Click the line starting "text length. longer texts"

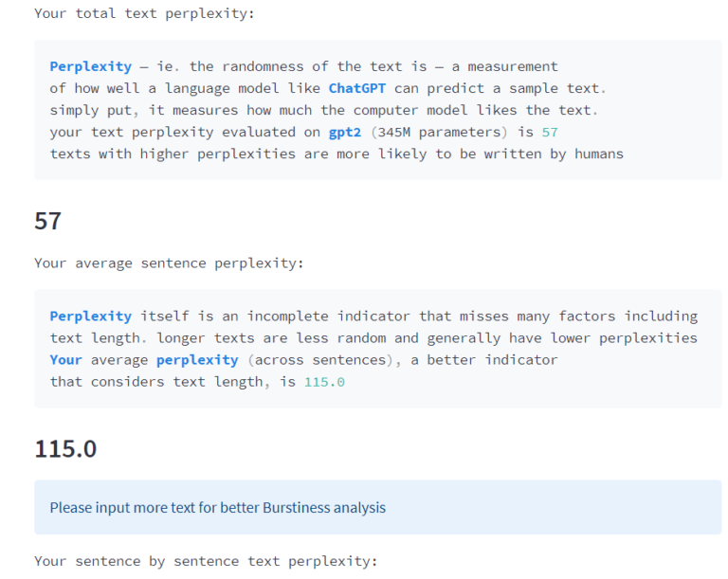[373, 337]
